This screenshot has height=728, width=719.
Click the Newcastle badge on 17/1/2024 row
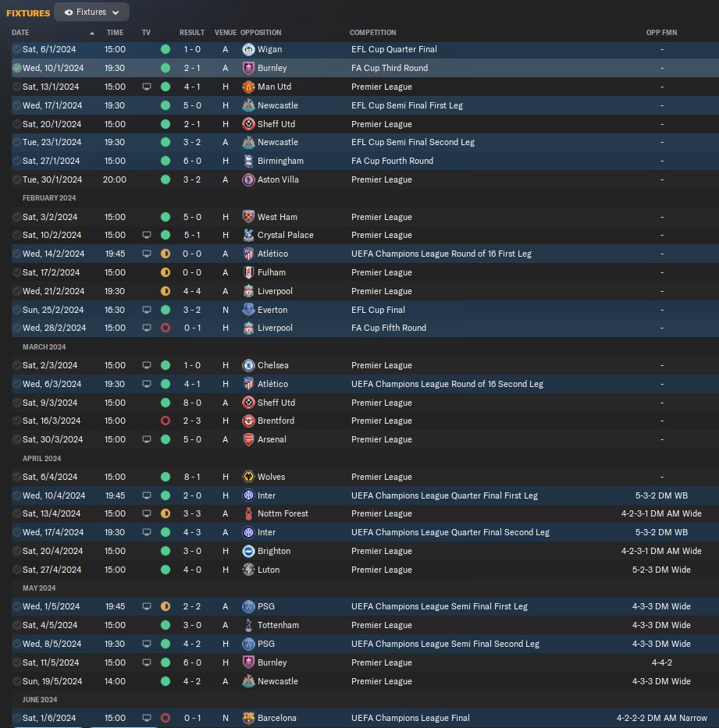coord(248,105)
